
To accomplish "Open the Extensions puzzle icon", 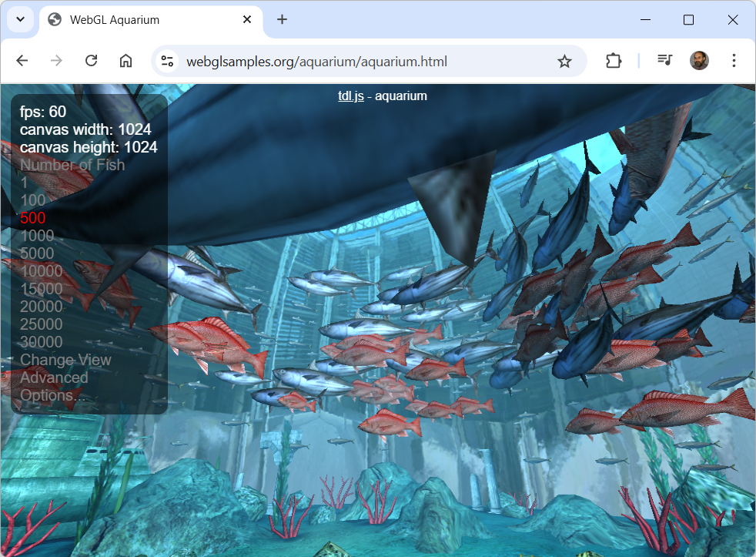I will tap(613, 61).
